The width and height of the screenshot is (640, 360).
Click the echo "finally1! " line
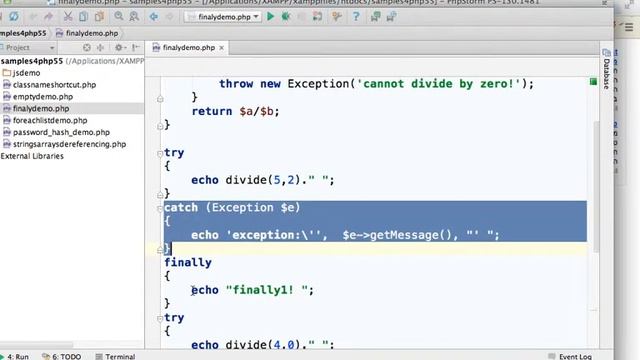click(253, 290)
